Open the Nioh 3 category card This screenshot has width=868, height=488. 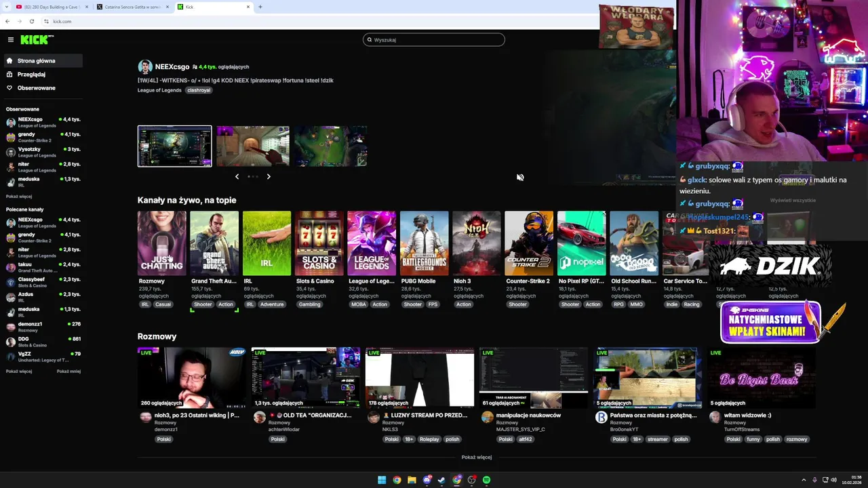(x=477, y=243)
